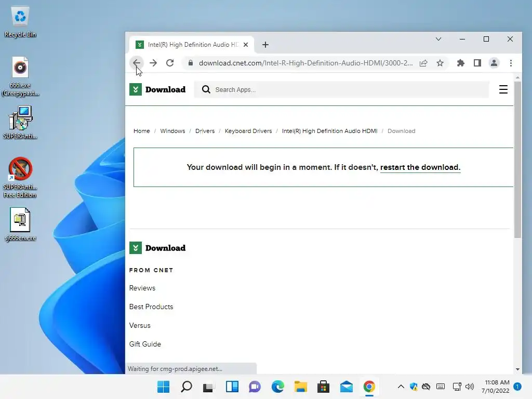
Task: Click the scrollbar down arrow
Action: tap(517, 369)
